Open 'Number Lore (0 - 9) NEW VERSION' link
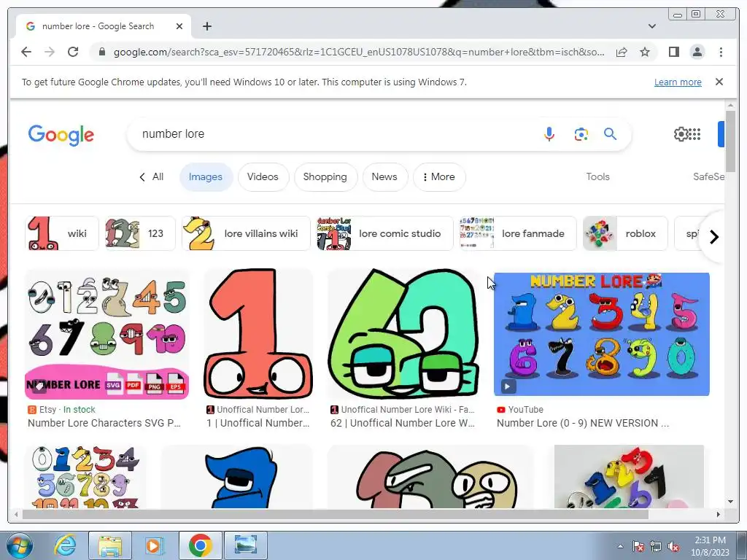Screen dimensions: 747x560 [x=583, y=423]
